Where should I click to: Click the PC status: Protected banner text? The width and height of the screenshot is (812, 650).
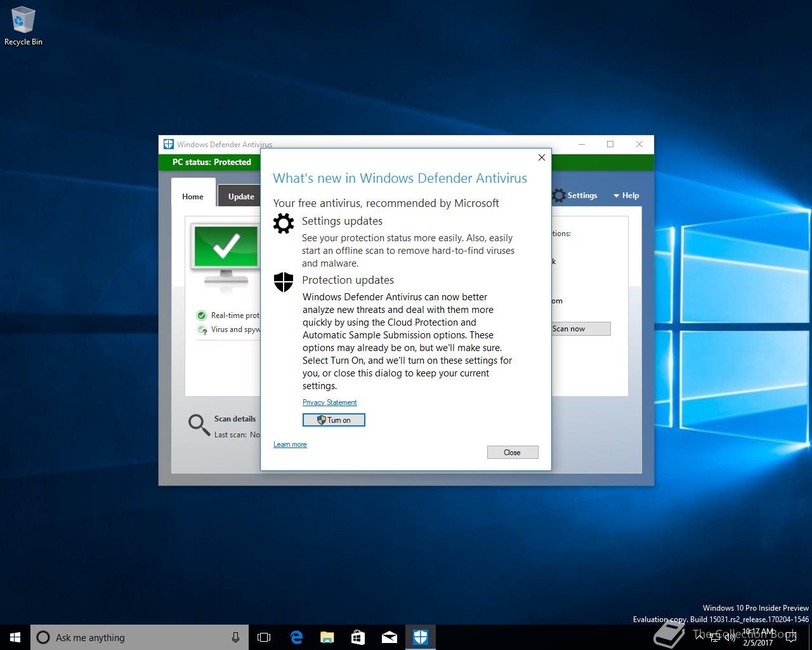tap(212, 162)
